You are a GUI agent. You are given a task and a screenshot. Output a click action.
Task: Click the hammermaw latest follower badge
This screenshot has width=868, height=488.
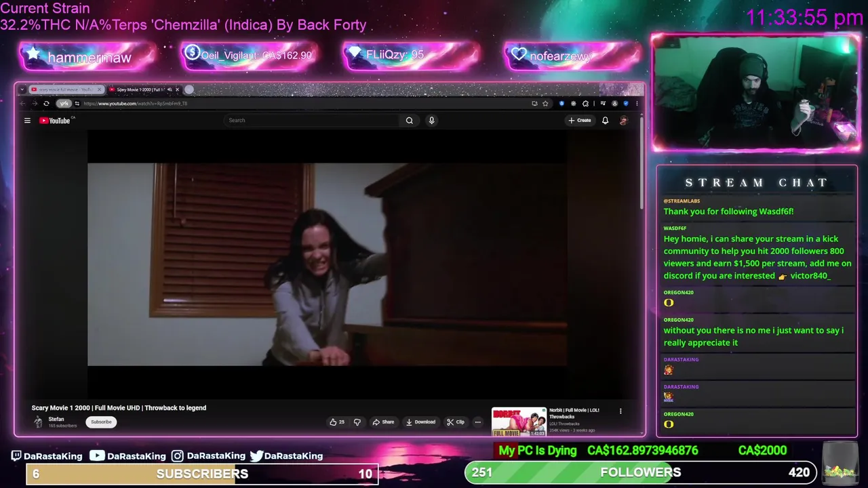(88, 57)
